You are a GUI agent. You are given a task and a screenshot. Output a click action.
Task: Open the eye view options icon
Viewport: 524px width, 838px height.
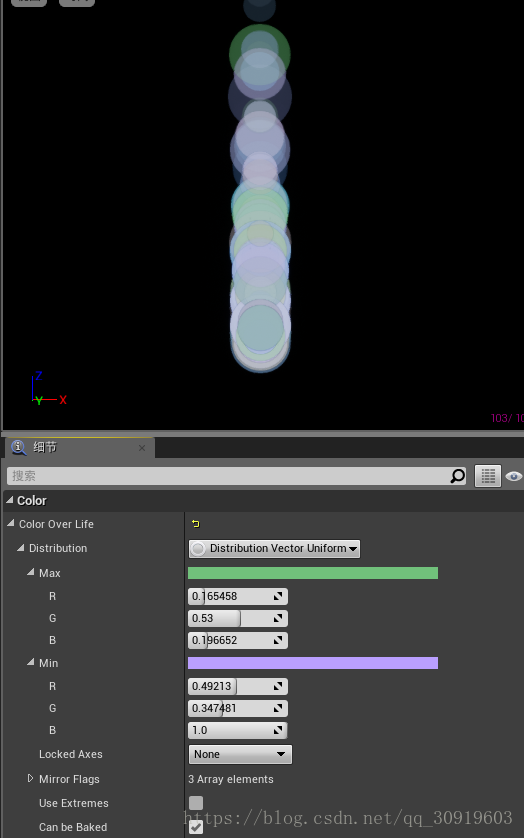[513, 476]
